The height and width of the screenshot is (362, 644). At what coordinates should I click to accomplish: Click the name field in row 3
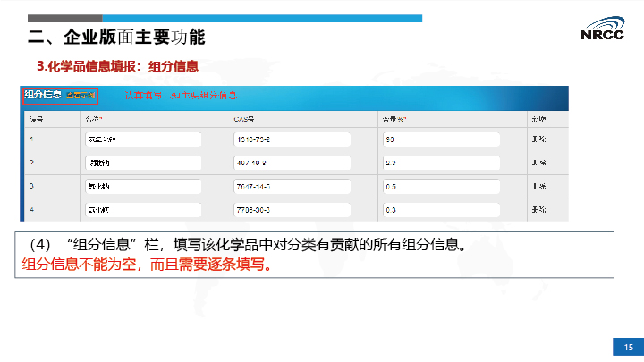click(143, 186)
